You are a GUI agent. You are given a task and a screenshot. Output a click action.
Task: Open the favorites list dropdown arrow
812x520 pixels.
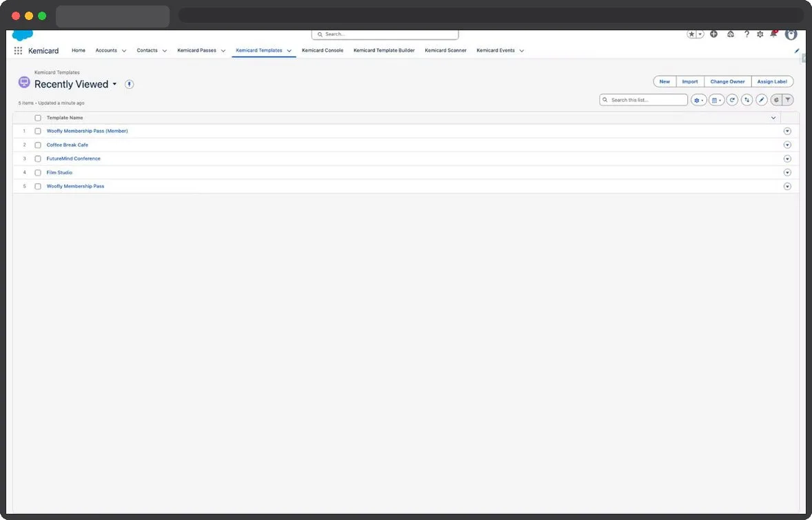point(700,34)
